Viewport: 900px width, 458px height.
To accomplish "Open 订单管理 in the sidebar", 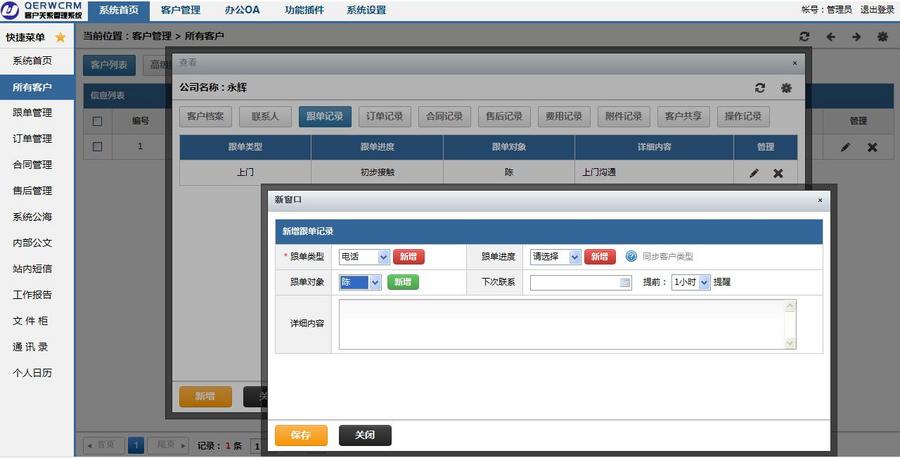I will pyautogui.click(x=32, y=138).
